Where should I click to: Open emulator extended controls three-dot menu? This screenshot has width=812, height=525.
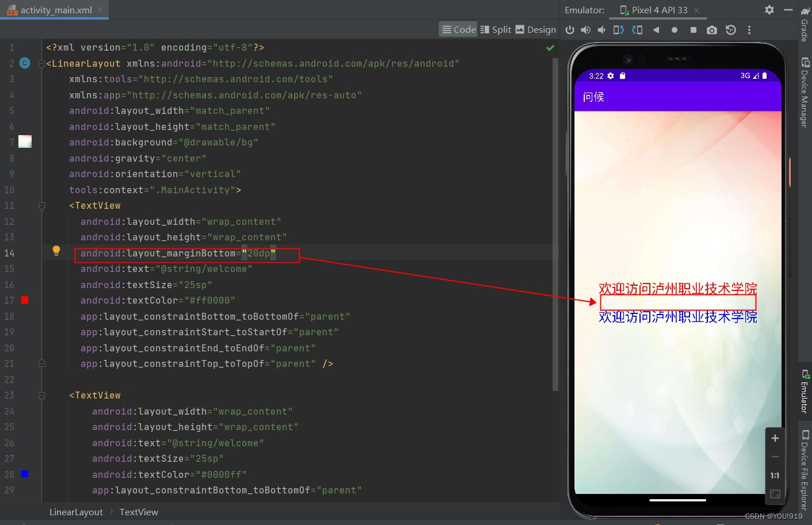pos(749,30)
